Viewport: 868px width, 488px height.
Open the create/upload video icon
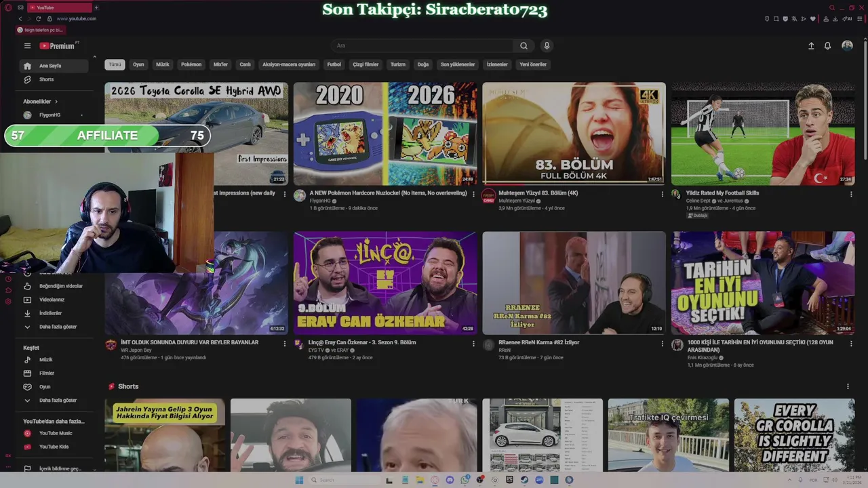point(811,45)
